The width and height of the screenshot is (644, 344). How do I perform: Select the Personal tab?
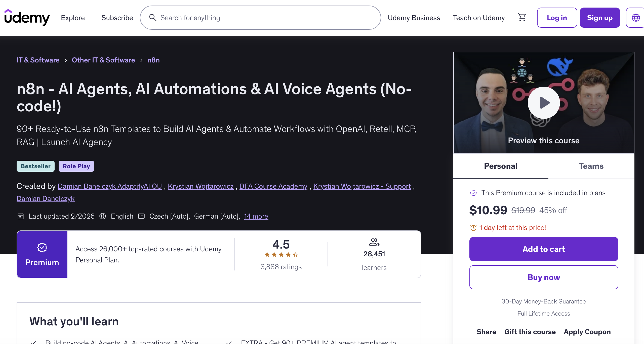tap(501, 166)
